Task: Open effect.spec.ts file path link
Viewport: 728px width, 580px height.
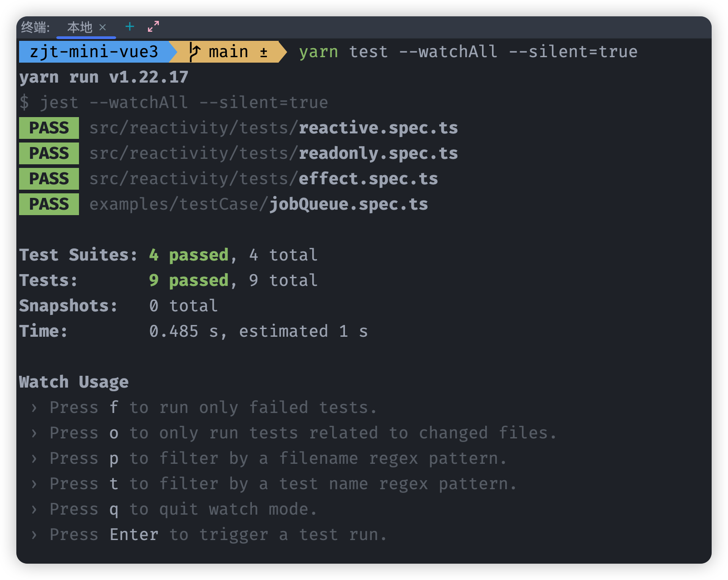Action: [264, 179]
